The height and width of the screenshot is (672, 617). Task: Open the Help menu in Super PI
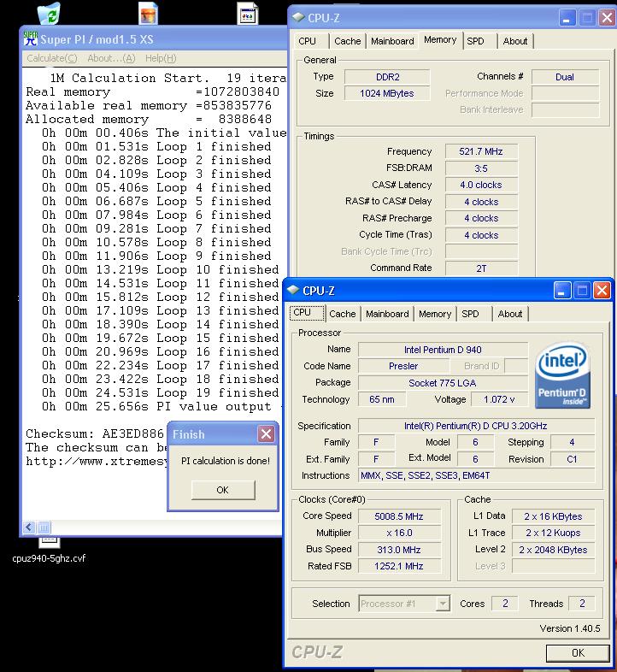(x=161, y=58)
